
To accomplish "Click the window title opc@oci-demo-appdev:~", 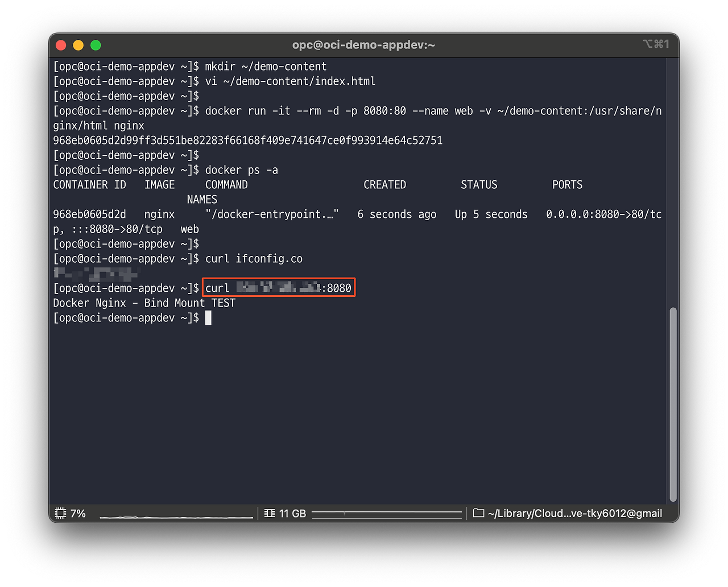I will click(363, 45).
